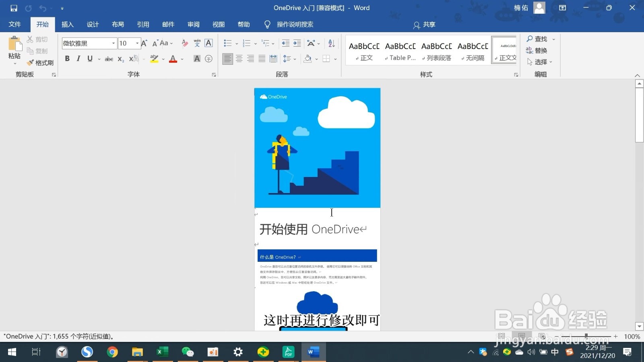Justify the paragraph text

(x=262, y=59)
